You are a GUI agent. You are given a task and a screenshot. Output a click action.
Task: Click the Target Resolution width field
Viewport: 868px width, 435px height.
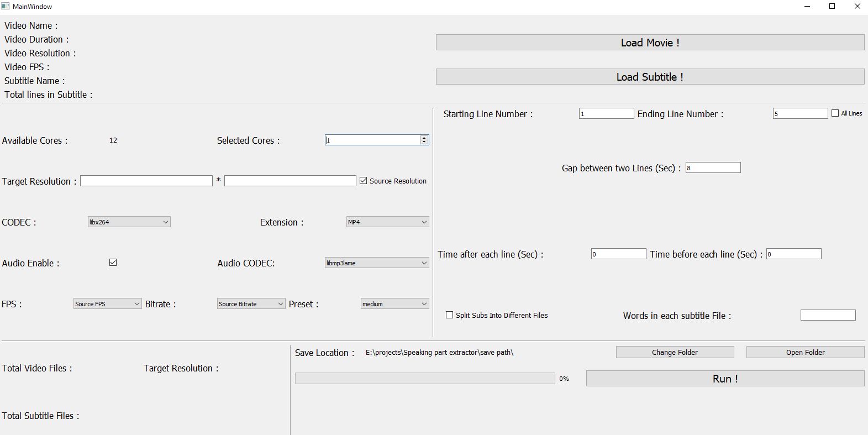click(x=146, y=181)
